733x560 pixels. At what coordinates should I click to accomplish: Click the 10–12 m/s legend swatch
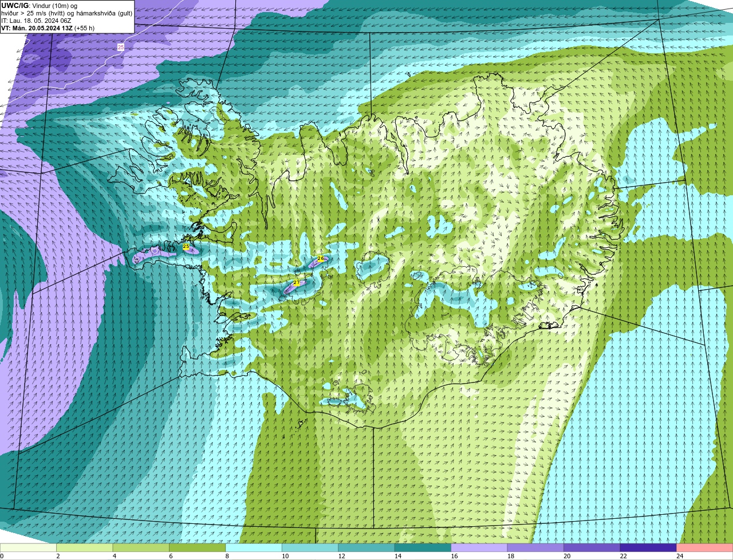pos(310,547)
